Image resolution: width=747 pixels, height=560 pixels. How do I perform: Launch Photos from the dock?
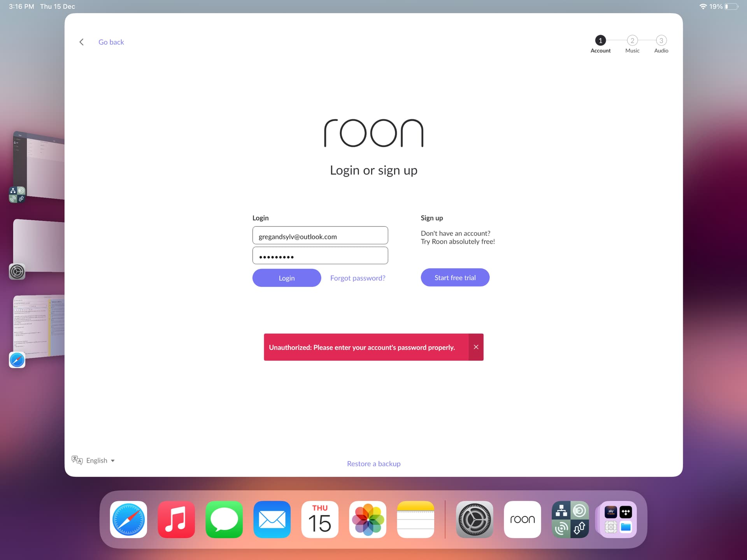tap(368, 520)
